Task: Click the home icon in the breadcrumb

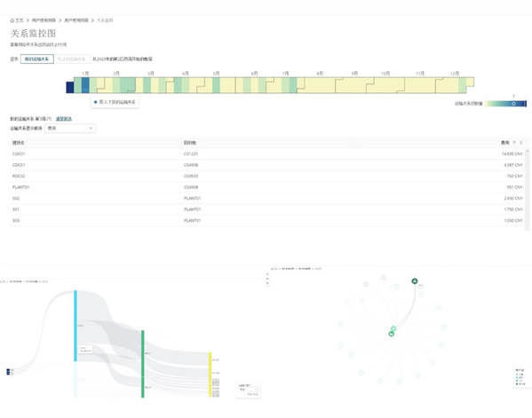Action: tap(12, 20)
